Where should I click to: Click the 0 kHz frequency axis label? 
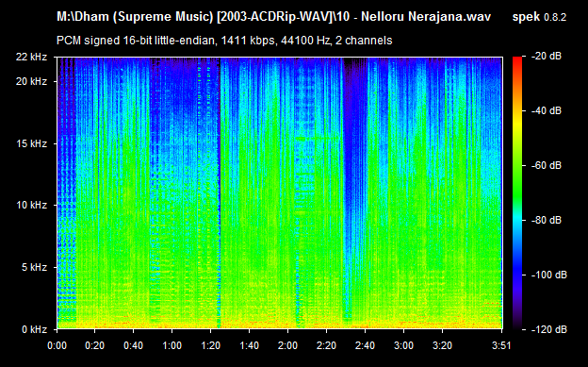click(x=35, y=329)
